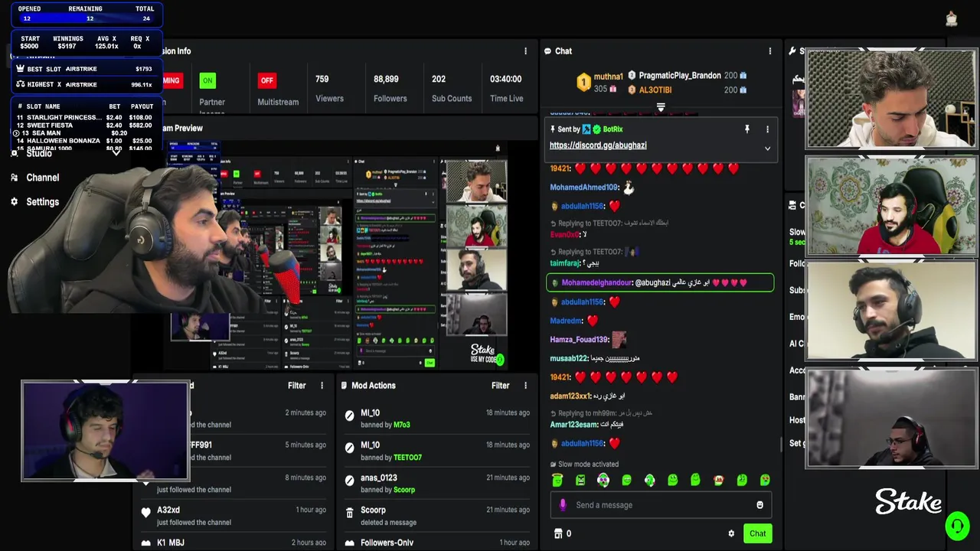This screenshot has height=551, width=980.
Task: Click green Scoorp name under anas_0123 ban
Action: (x=404, y=490)
